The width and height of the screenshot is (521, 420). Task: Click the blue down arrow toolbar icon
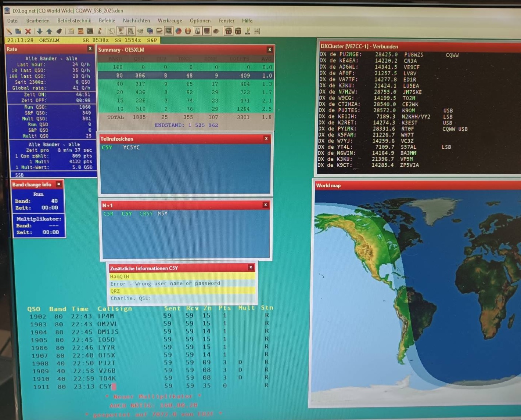click(39, 32)
